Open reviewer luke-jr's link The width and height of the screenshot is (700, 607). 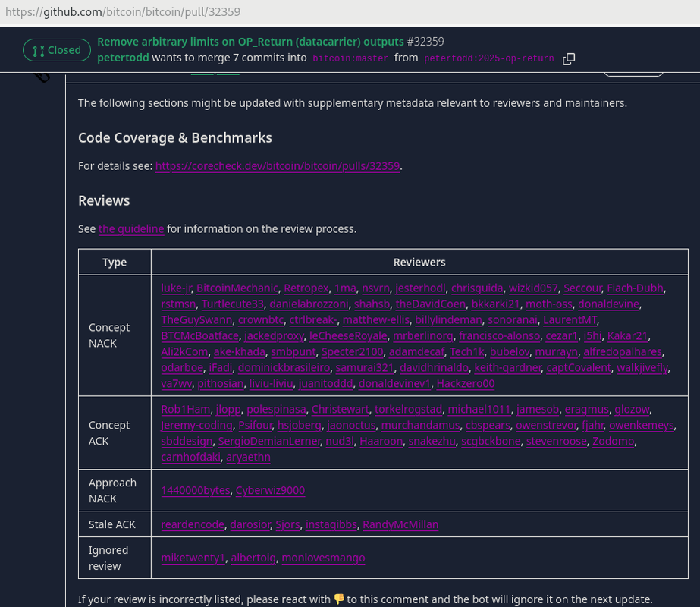[176, 288]
